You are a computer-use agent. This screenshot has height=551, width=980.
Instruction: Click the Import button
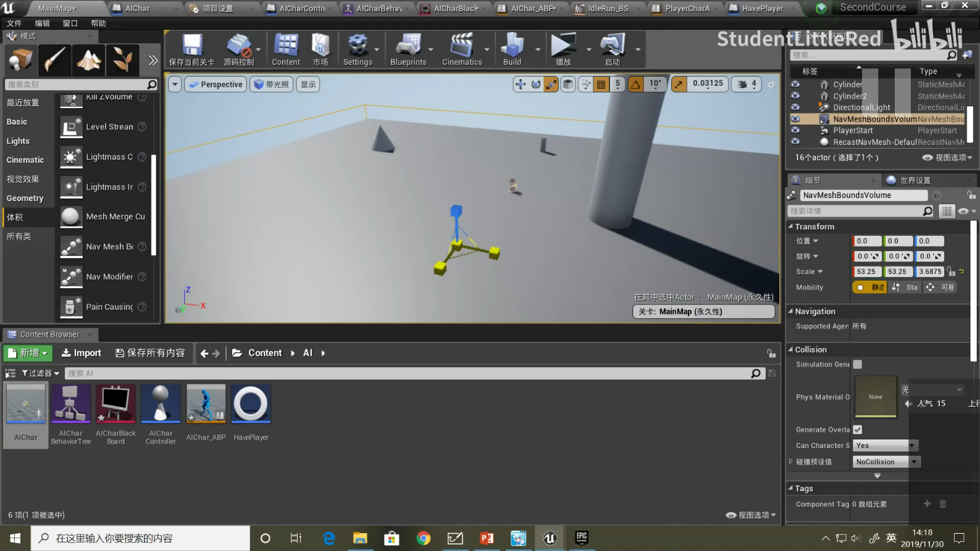point(82,353)
